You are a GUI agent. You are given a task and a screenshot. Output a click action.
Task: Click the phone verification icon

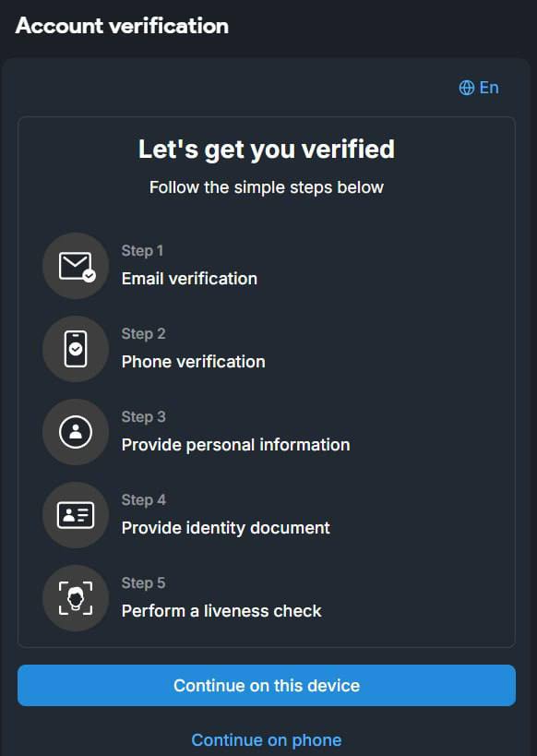click(x=77, y=349)
